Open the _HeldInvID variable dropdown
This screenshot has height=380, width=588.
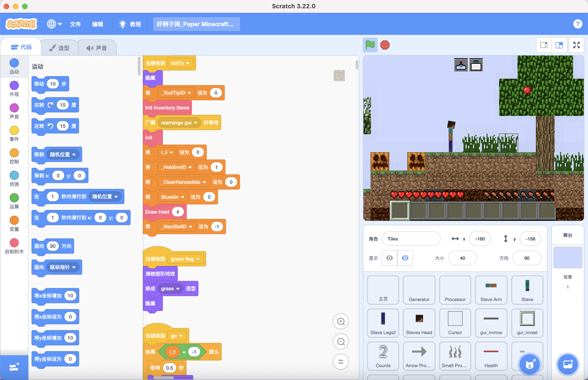click(x=176, y=167)
